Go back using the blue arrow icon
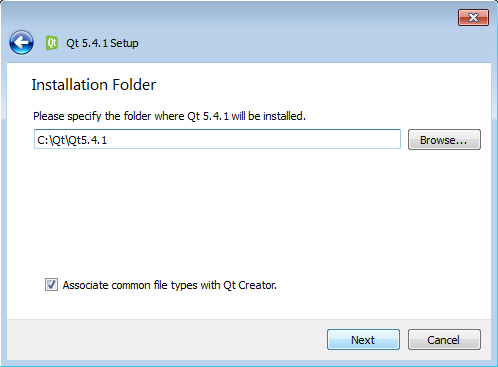 point(21,43)
